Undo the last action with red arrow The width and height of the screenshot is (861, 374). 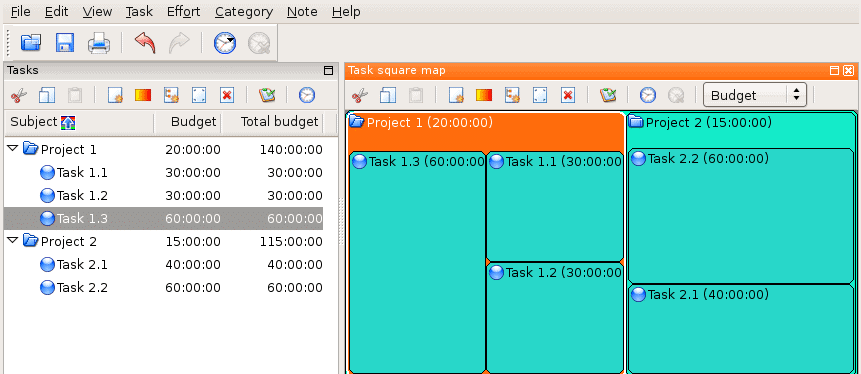(145, 42)
